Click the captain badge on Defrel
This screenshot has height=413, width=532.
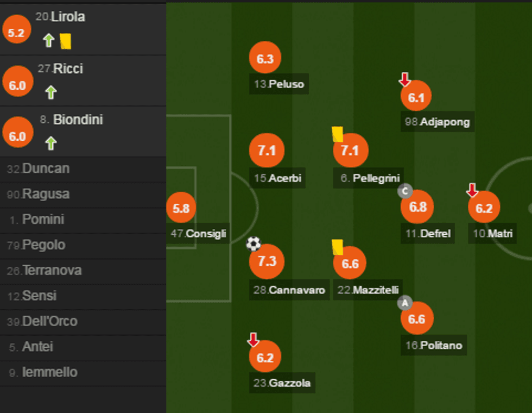click(404, 192)
